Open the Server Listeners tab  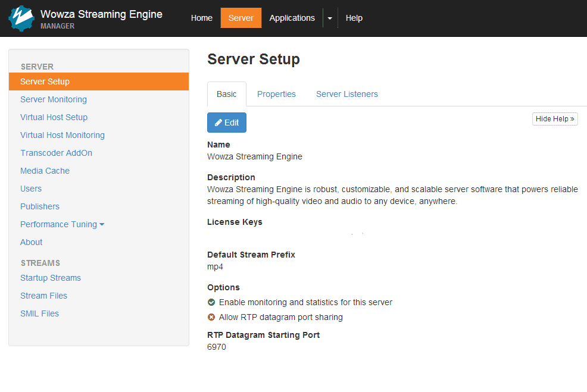coord(347,94)
